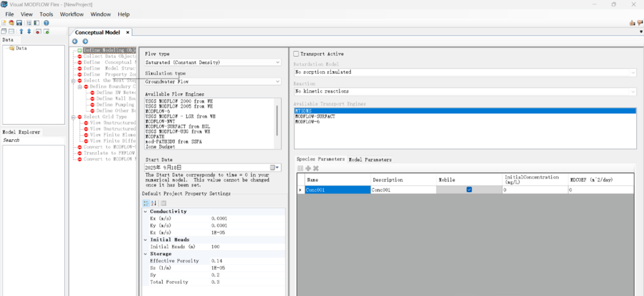Click the add species plus icon
Screen dimensions: 644x296
point(308,168)
